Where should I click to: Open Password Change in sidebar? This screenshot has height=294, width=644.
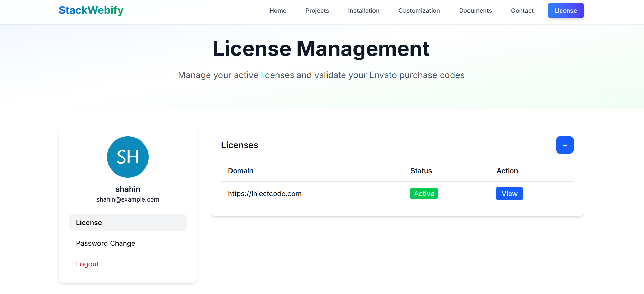(105, 243)
